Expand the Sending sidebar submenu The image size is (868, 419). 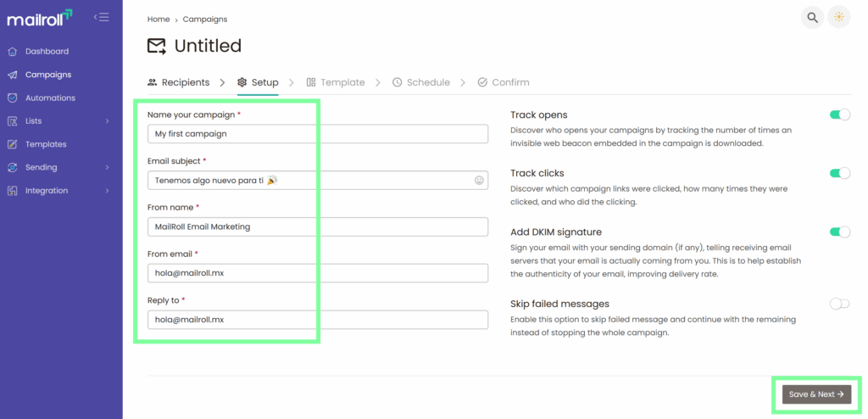tap(108, 168)
